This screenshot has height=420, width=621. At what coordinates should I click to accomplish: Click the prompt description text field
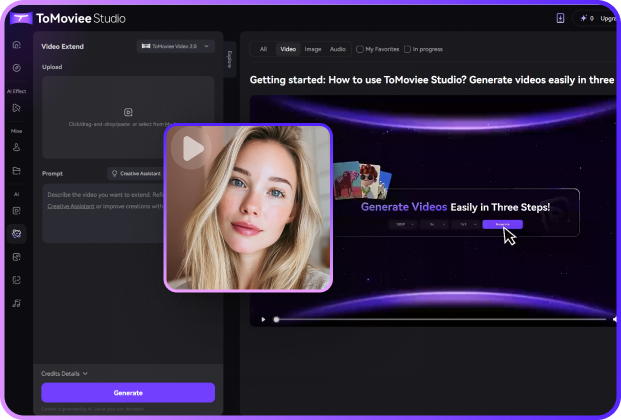tap(103, 213)
